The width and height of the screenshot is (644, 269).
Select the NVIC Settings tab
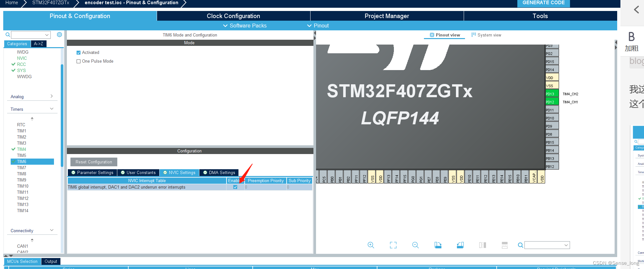coord(179,172)
